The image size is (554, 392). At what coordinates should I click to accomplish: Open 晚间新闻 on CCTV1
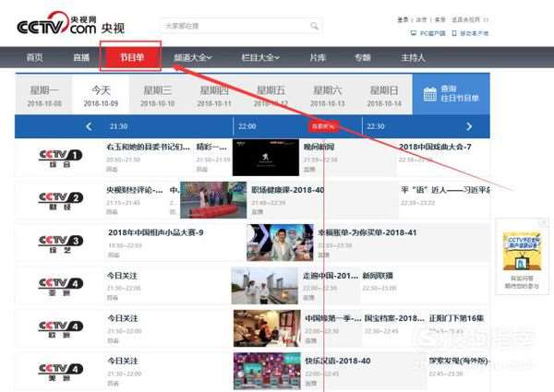319,147
